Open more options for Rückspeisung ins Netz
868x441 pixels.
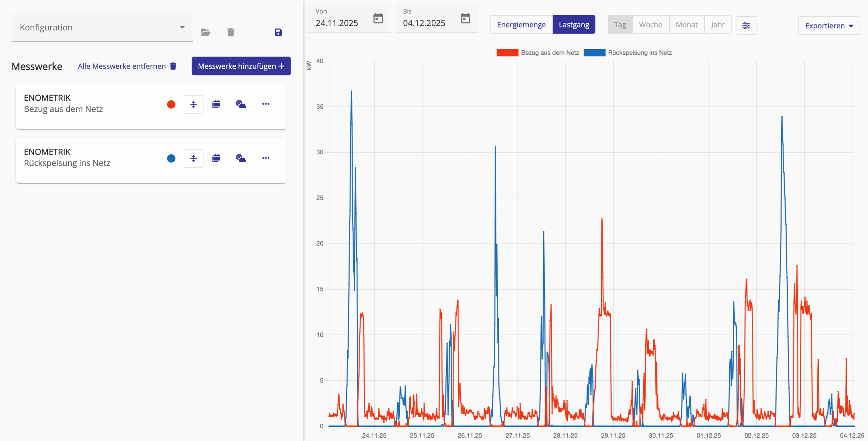[x=265, y=158]
